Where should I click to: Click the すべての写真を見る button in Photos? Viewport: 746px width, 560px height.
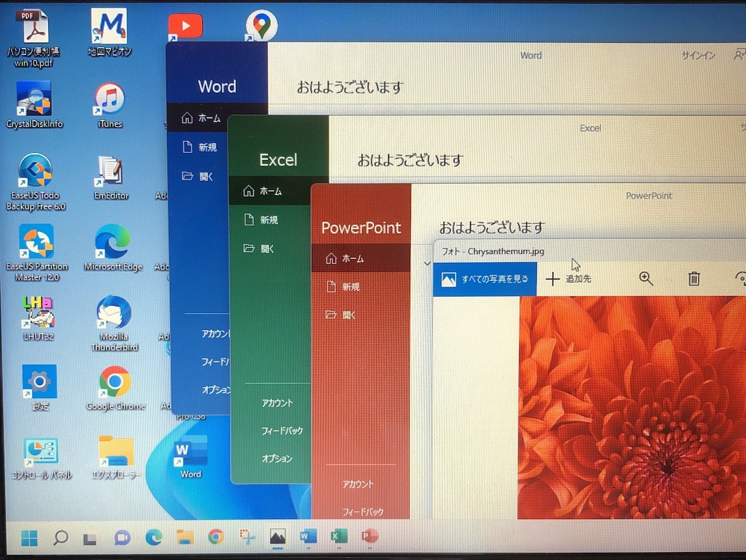click(485, 279)
